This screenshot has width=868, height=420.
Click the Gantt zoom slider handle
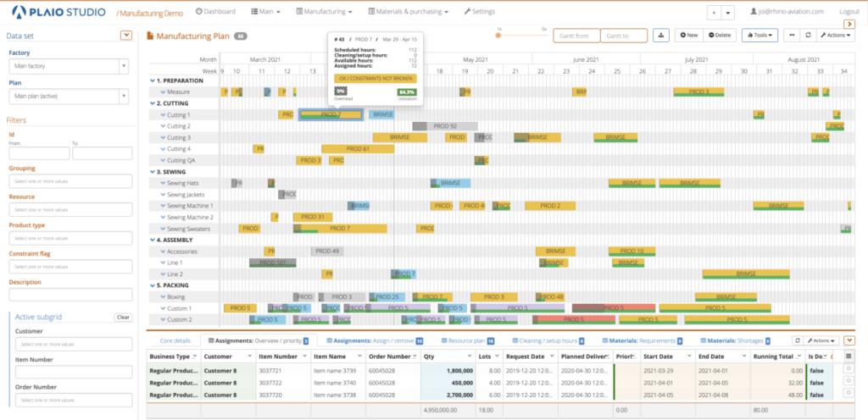click(x=499, y=36)
